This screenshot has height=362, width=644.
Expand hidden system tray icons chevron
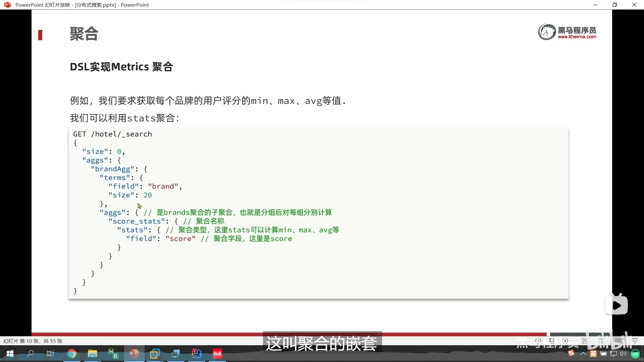point(583,354)
